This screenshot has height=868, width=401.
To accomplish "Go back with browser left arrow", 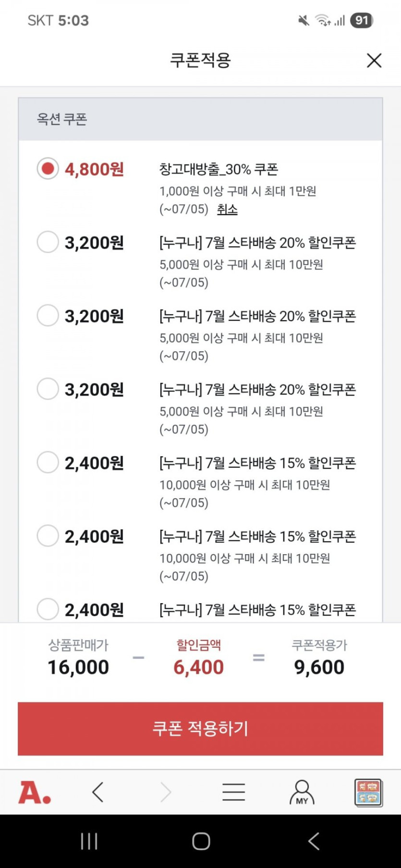I will (98, 792).
